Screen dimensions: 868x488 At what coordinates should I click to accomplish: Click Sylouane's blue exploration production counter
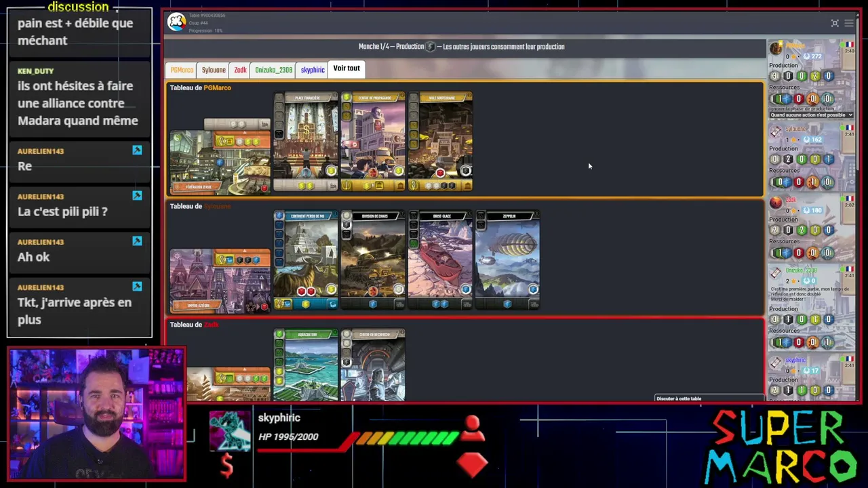pos(828,159)
